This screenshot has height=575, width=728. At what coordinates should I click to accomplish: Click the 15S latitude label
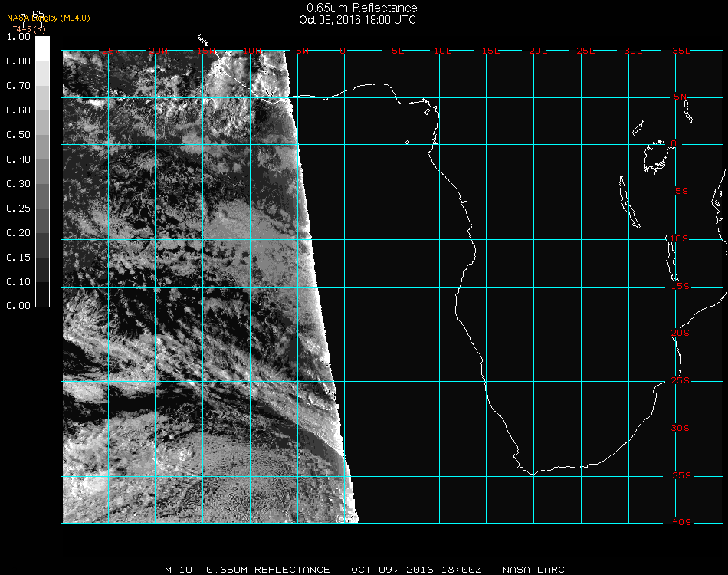[x=680, y=286]
